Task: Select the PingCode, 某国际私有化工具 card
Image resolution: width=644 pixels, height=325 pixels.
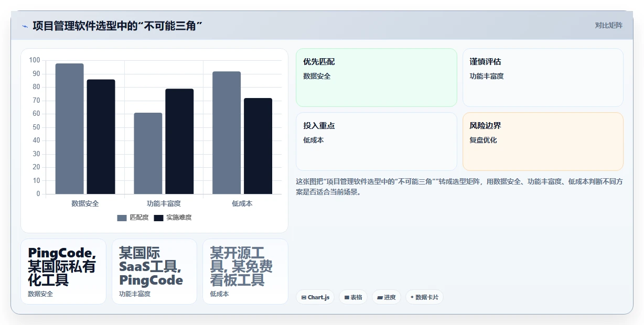Action: pos(63,272)
